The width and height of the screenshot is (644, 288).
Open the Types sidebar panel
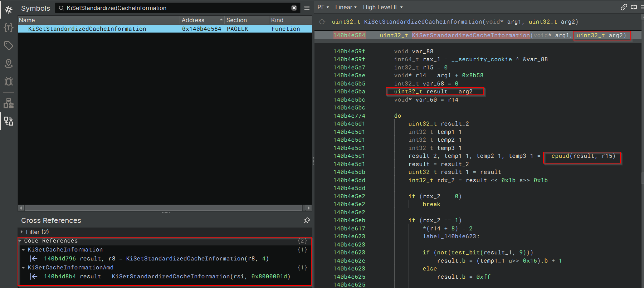(9, 28)
